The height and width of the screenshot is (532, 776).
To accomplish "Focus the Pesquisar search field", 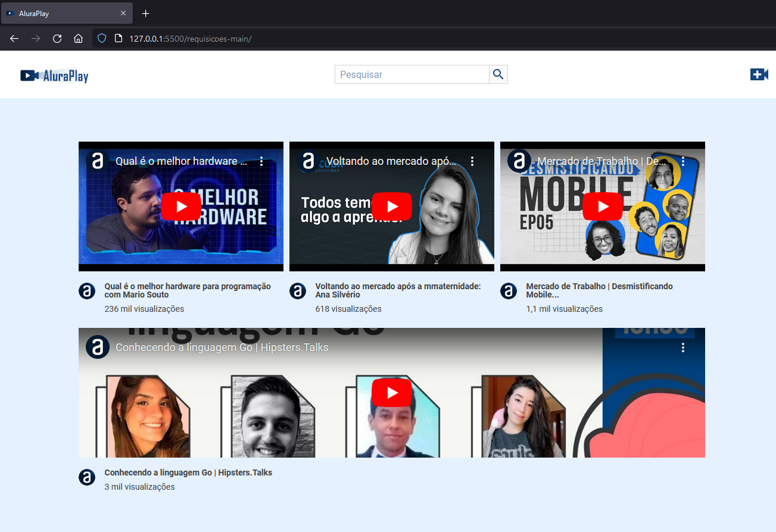I will 412,74.
